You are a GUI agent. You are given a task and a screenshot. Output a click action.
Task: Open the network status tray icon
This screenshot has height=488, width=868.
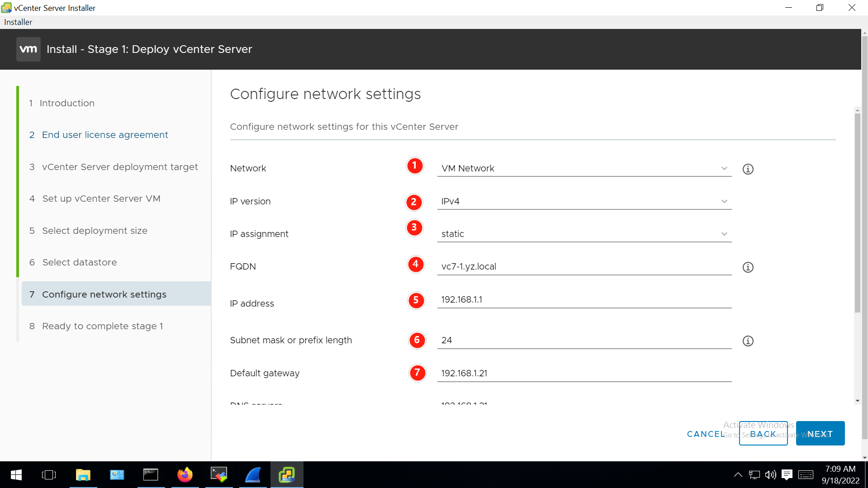coord(754,475)
